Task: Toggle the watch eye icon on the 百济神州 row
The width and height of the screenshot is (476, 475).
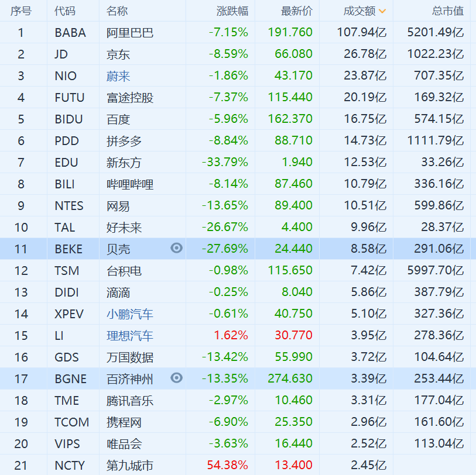Action: [176, 378]
